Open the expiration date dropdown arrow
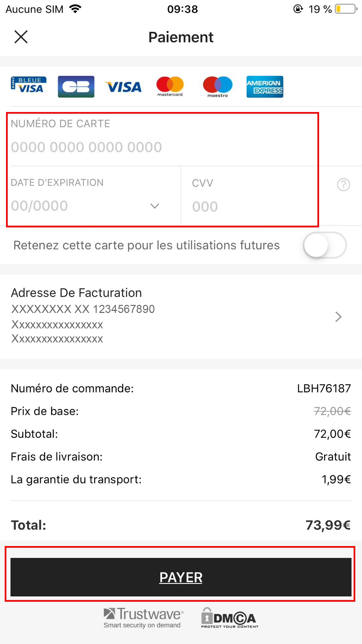362x644 pixels. click(x=155, y=206)
